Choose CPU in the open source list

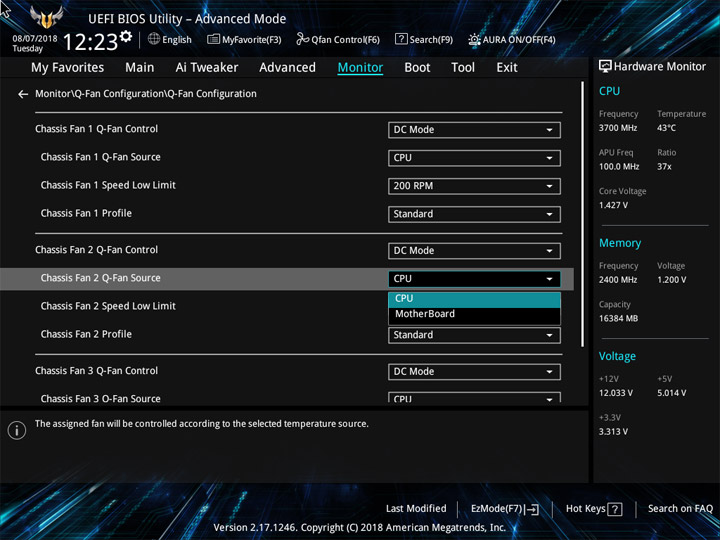tap(474, 298)
